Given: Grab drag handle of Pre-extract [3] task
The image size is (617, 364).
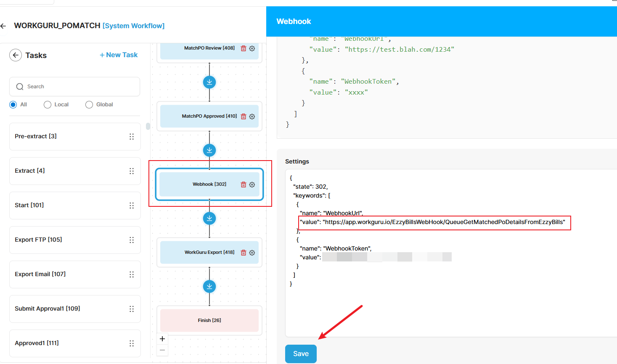Looking at the screenshot, I should 132,137.
